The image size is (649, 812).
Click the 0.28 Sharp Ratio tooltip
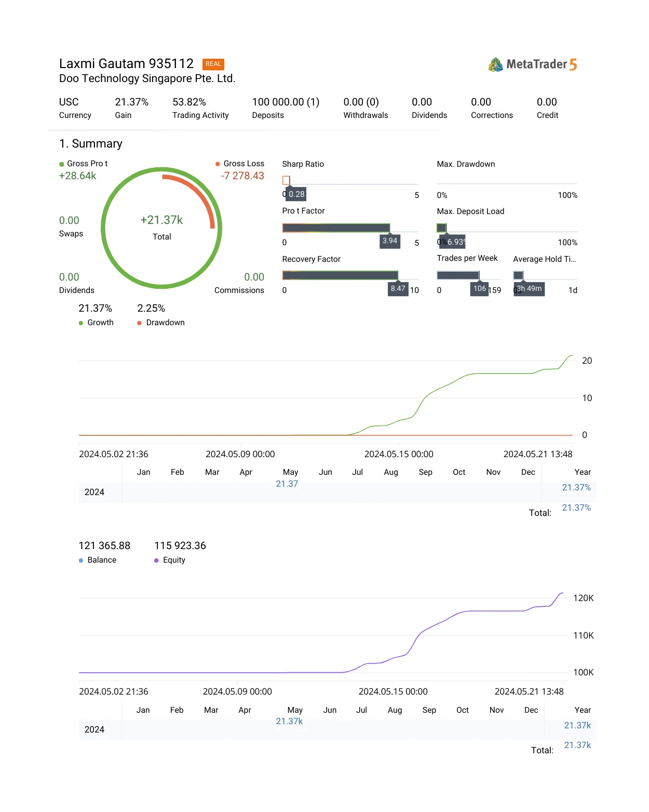point(296,194)
